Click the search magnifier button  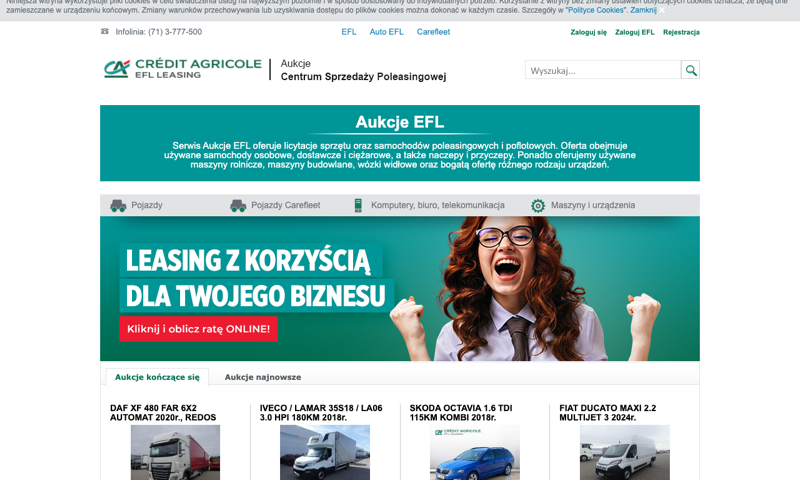point(690,70)
